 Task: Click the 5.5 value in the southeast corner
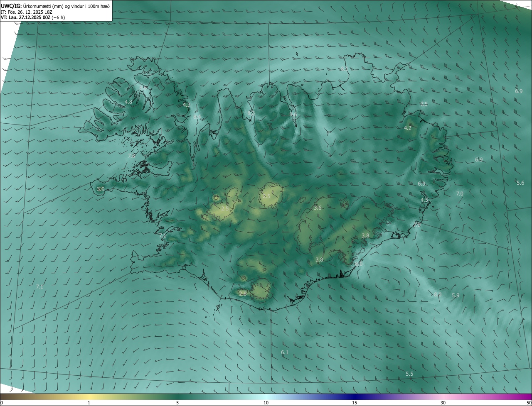[409, 374]
